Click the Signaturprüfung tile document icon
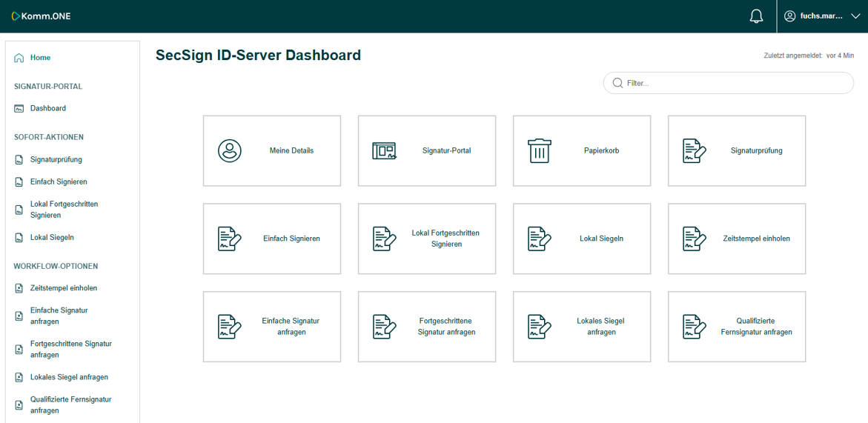This screenshot has height=423, width=868. pyautogui.click(x=695, y=150)
